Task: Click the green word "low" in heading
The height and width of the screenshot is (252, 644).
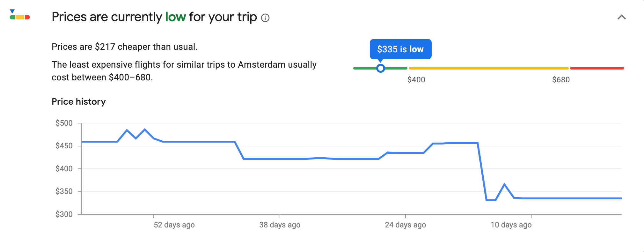Action: [x=175, y=17]
